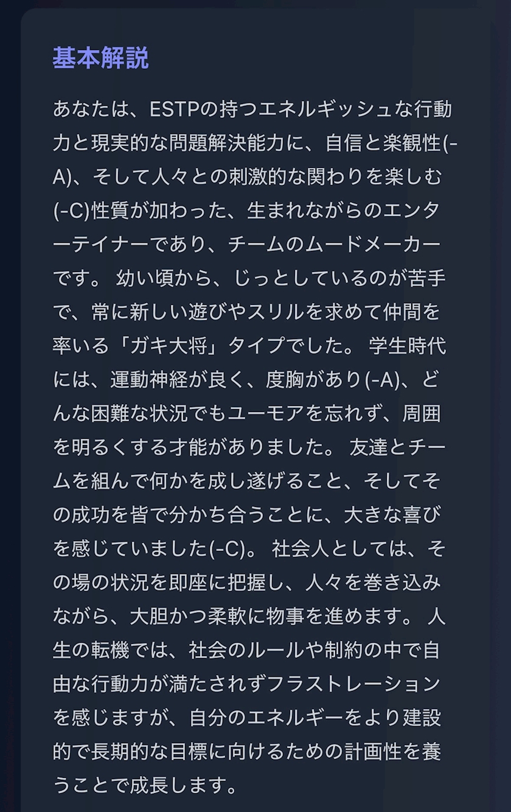Click the word 友達
Viewport: 511px width, 812px height.
369,447
